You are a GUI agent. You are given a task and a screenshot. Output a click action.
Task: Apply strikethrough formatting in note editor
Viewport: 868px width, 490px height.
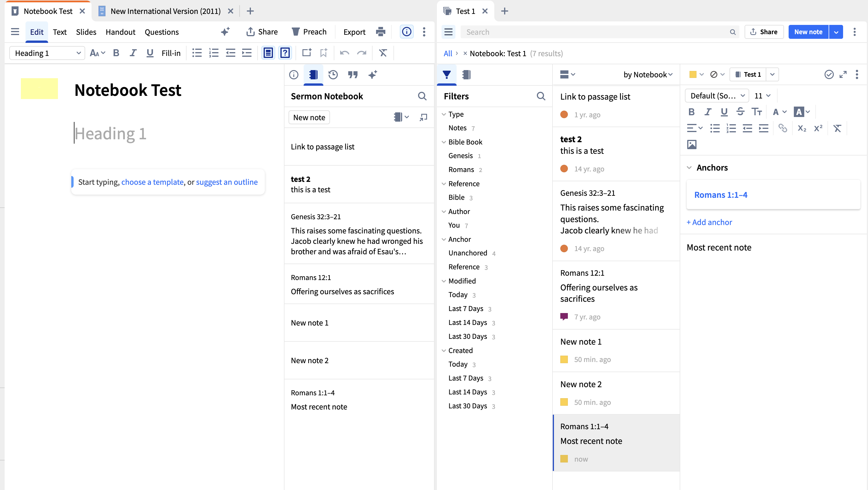[x=740, y=112]
